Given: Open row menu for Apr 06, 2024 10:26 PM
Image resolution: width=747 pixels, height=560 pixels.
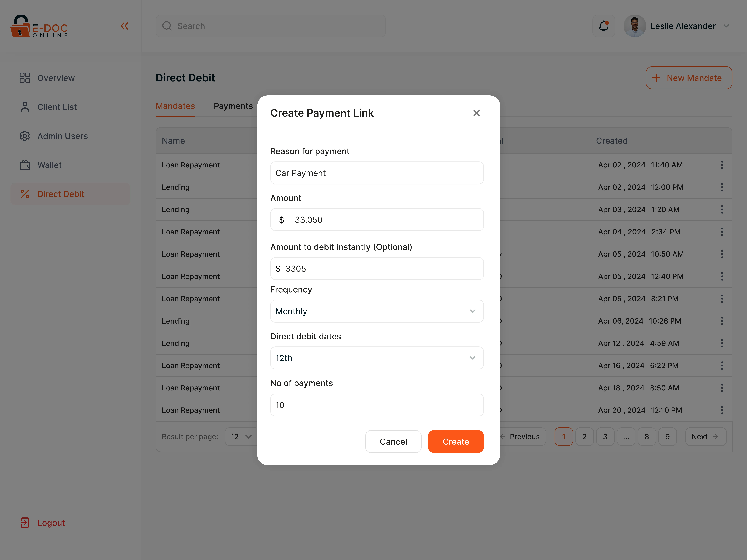Looking at the screenshot, I should tap(722, 321).
